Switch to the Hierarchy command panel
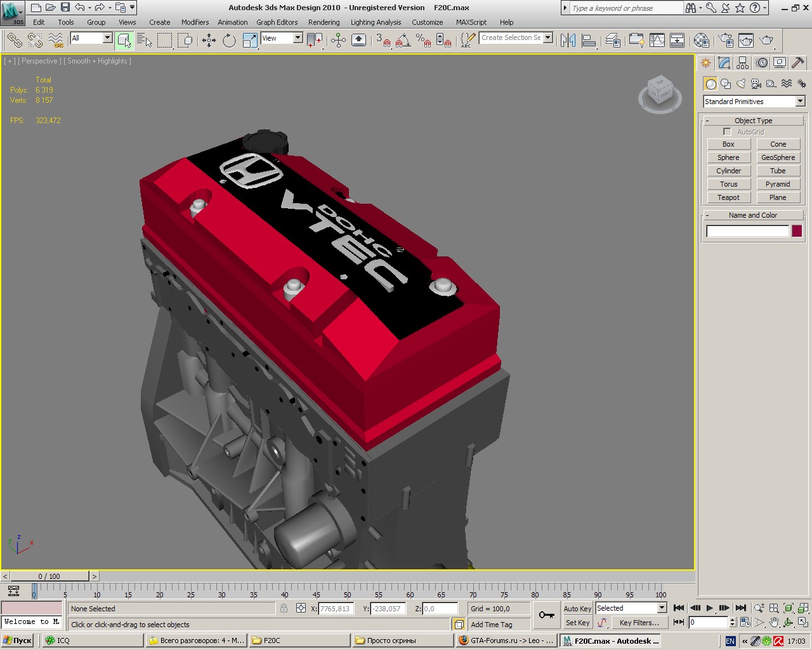This screenshot has width=812, height=650. coord(743,63)
